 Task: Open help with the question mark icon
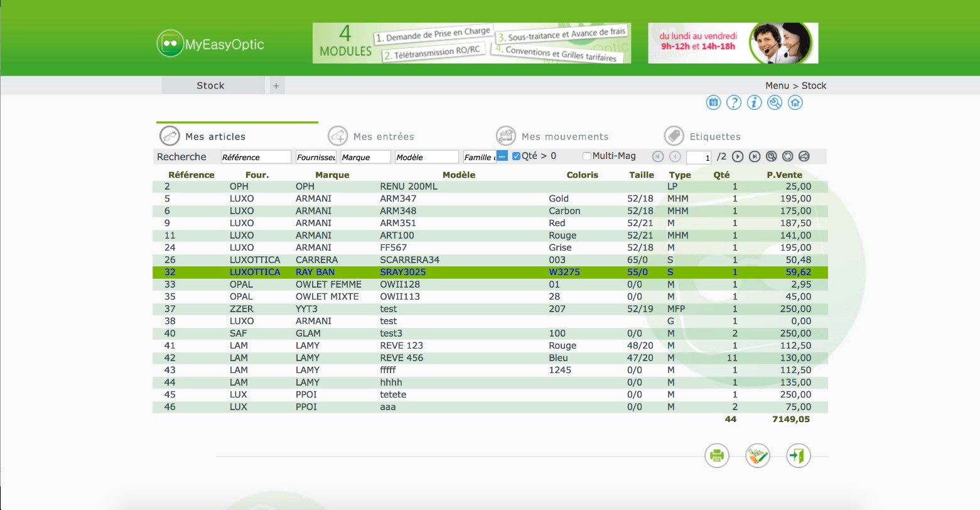[734, 102]
